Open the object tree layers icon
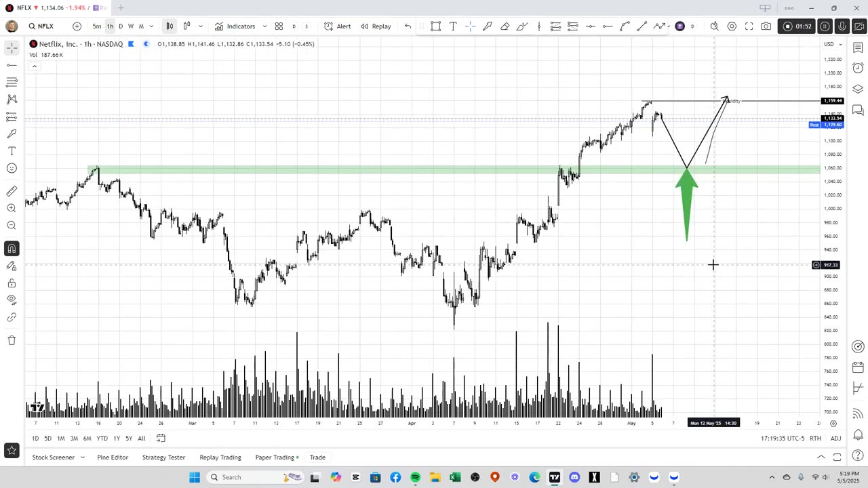The height and width of the screenshot is (488, 868). tap(858, 89)
